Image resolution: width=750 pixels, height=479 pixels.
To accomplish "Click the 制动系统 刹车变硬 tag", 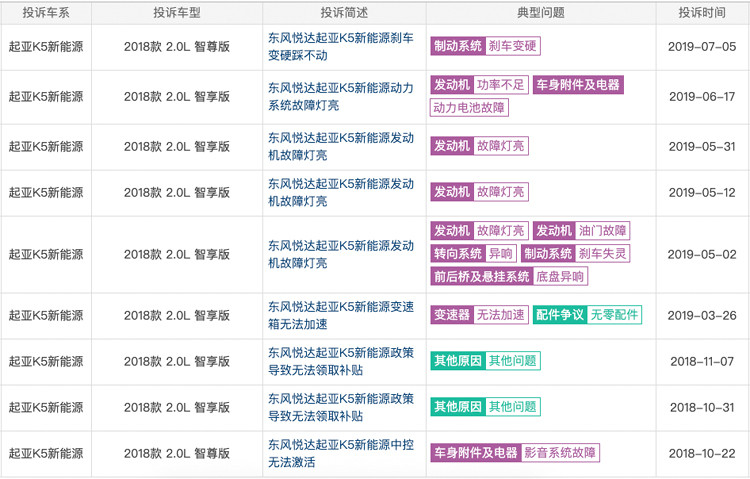I will pos(485,46).
